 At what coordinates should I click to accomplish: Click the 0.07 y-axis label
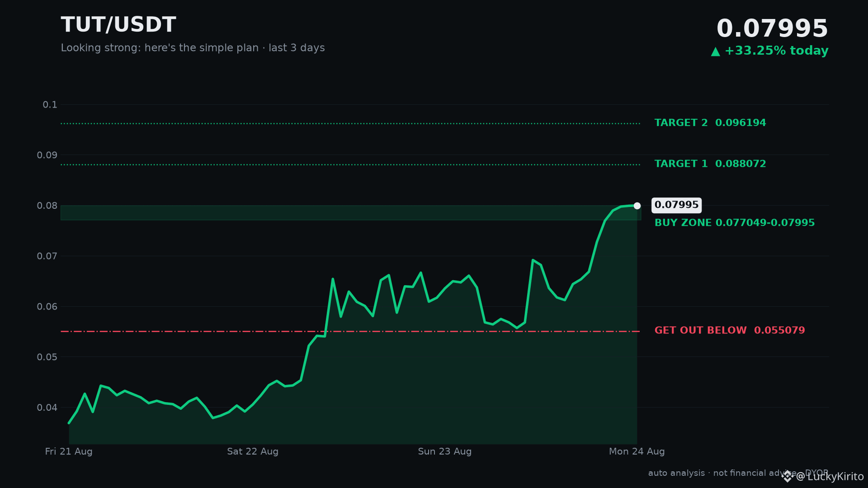[x=47, y=256]
